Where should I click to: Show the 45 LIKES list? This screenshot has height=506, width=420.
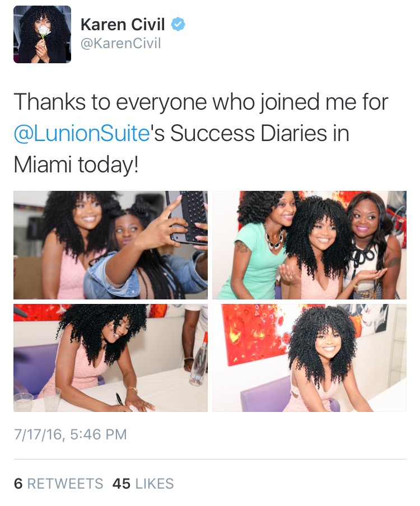143,484
